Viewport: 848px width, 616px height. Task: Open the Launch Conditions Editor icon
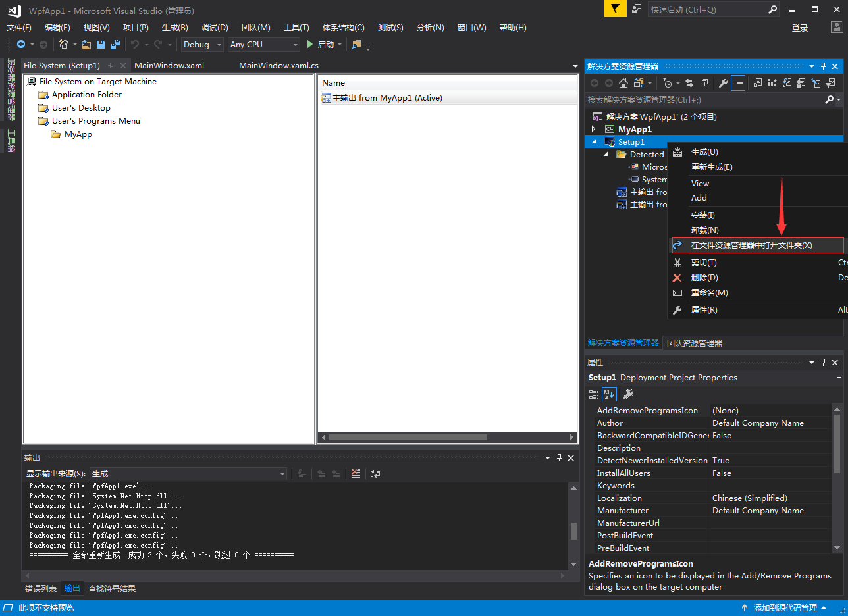[x=830, y=83]
